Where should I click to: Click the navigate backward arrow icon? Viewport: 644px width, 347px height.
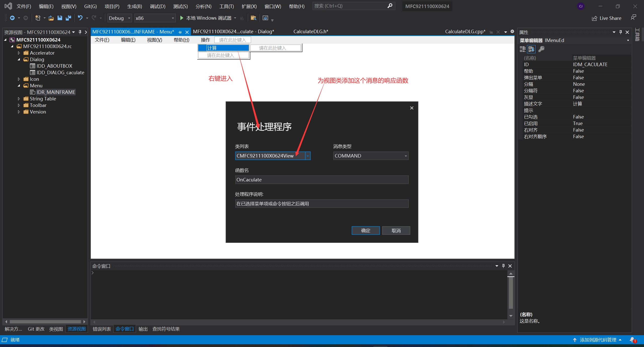(x=12, y=18)
